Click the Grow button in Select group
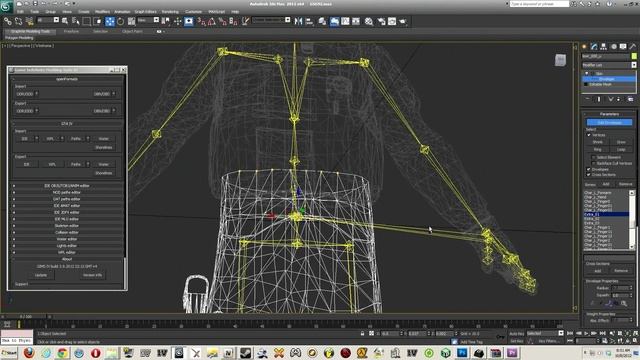 pyautogui.click(x=621, y=142)
